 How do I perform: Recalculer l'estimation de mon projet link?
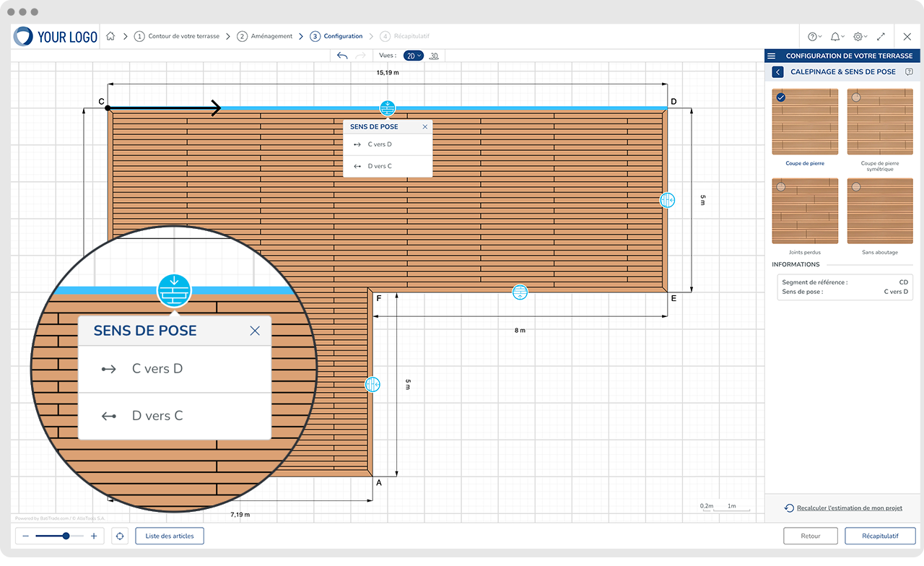point(850,508)
